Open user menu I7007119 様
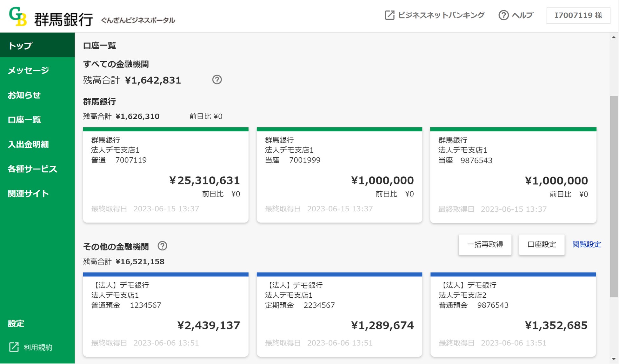The image size is (619, 364). point(578,15)
